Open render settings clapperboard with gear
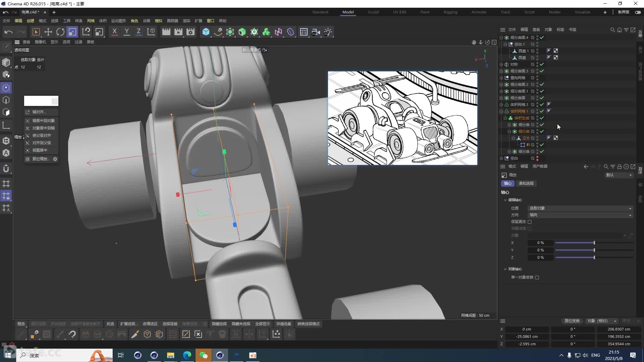Viewport: 644px width, 362px height. click(x=191, y=32)
